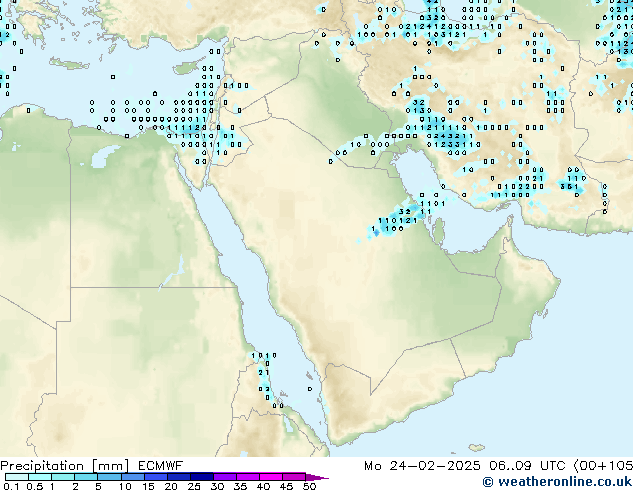Image resolution: width=634 pixels, height=490 pixels.
Task: Click the 45–50 mm legend swatch
Action: pos(294,477)
